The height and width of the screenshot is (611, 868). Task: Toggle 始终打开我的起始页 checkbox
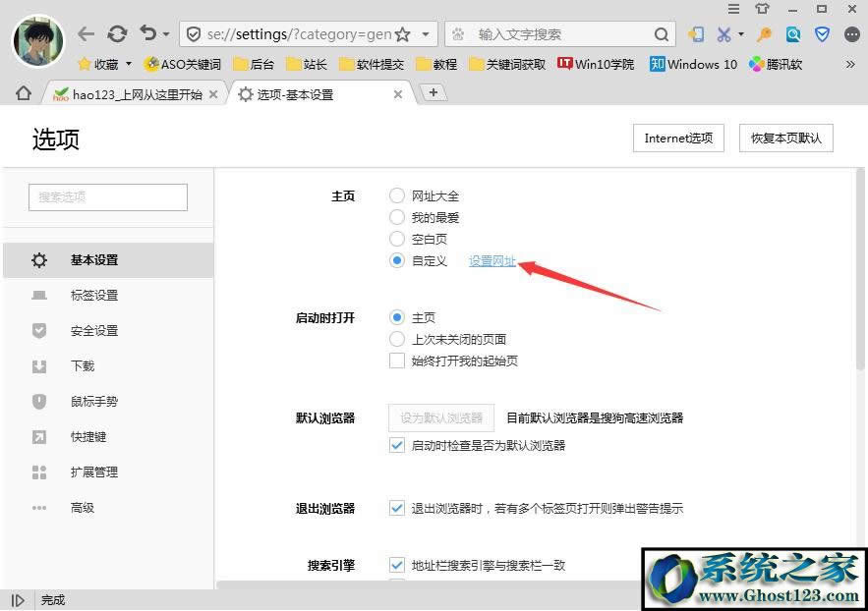pos(397,361)
